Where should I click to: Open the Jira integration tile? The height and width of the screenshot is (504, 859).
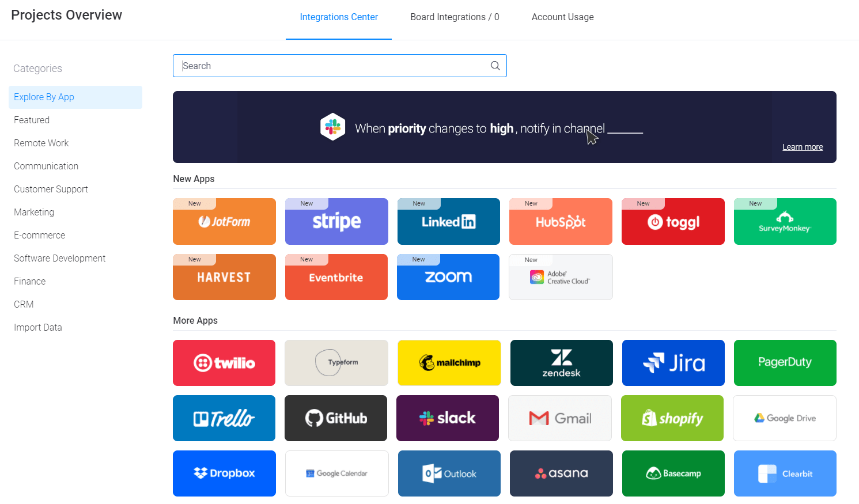tap(673, 363)
